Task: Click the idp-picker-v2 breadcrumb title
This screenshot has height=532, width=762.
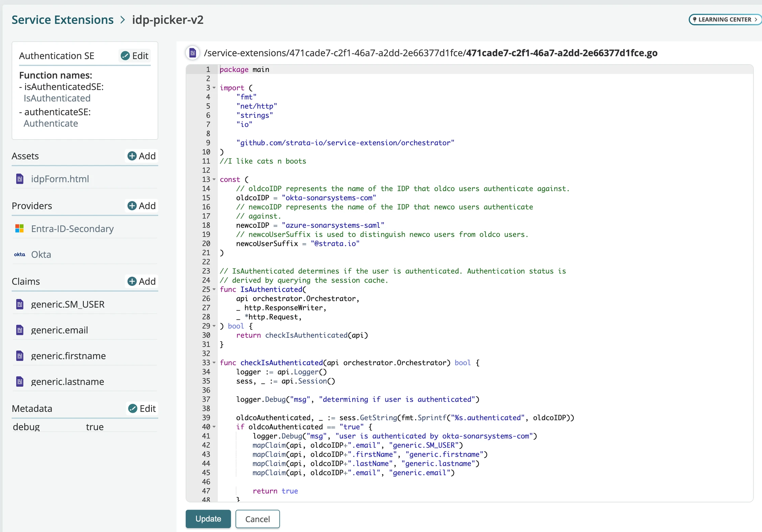Action: [168, 20]
